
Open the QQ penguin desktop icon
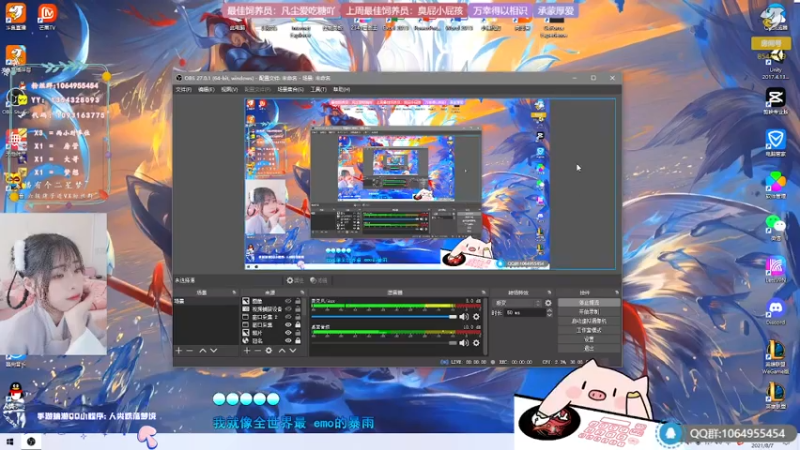16,393
